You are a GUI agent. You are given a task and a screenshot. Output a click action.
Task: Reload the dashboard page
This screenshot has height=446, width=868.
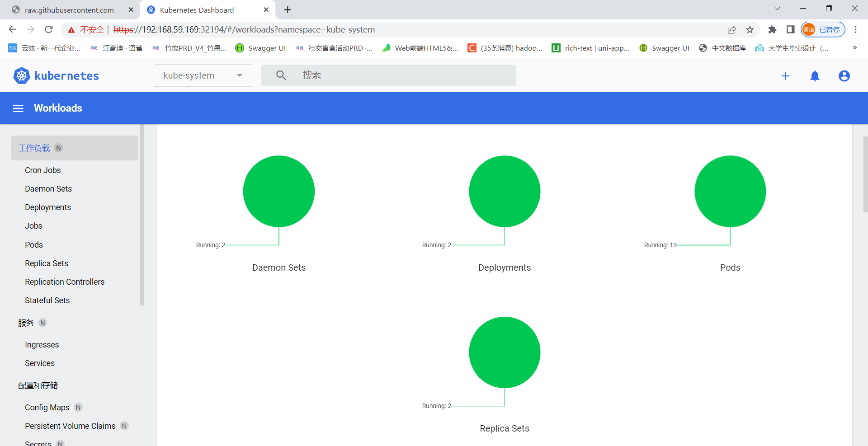point(49,30)
